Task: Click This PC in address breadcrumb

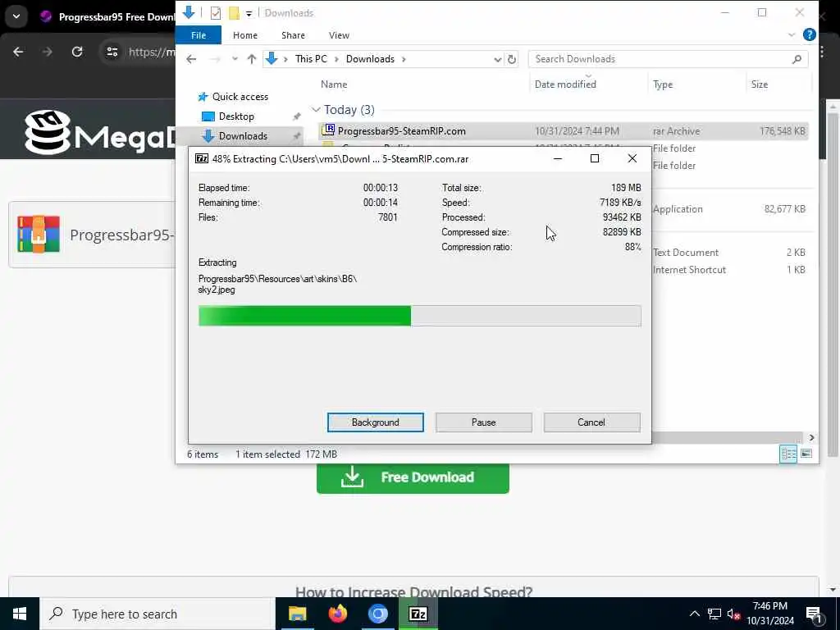Action: [x=311, y=59]
